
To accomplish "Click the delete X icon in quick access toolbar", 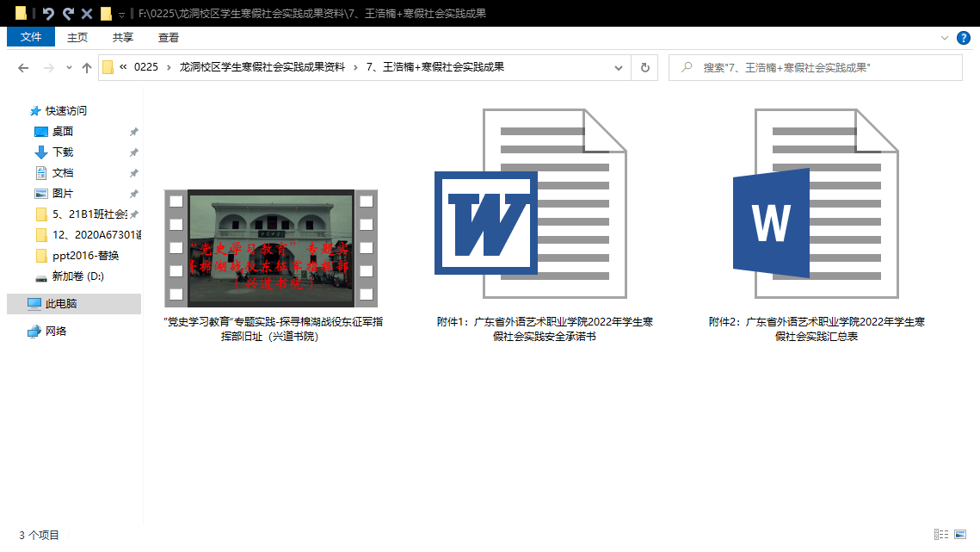I will click(86, 14).
